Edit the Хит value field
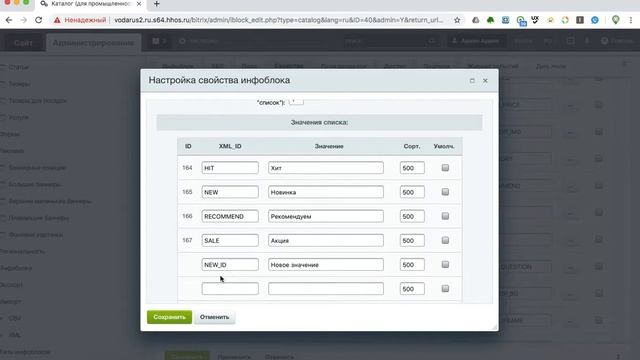640x360 pixels. (x=326, y=168)
